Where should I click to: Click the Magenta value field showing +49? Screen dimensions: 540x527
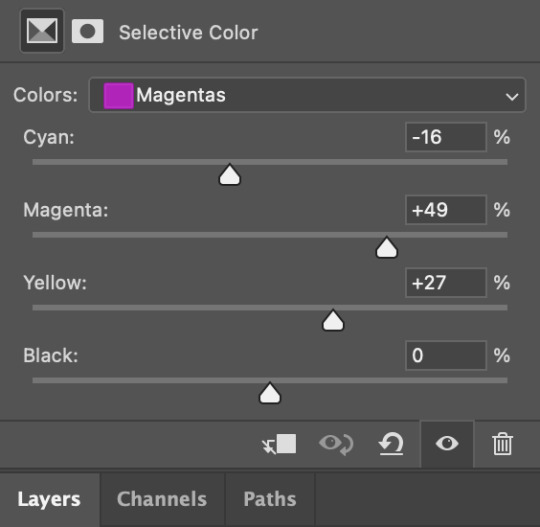[x=446, y=210]
